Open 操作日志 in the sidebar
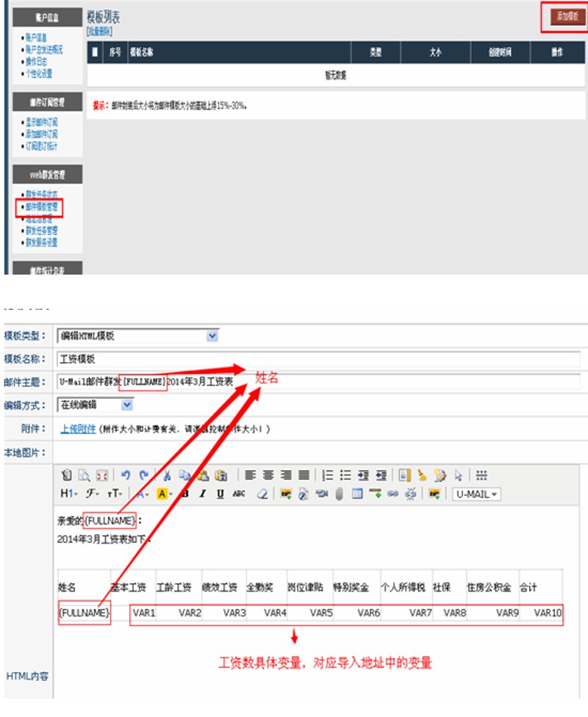The width and height of the screenshot is (588, 717). [x=36, y=62]
